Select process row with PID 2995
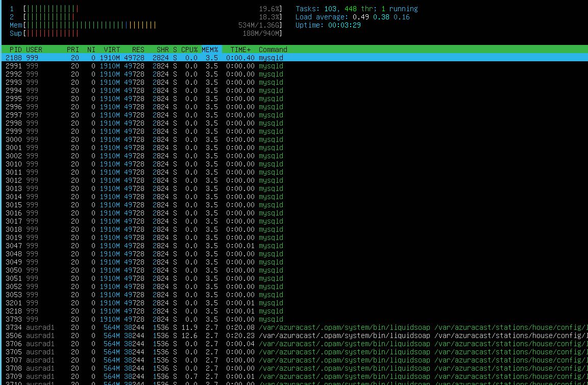This screenshot has width=588, height=385. [294, 99]
